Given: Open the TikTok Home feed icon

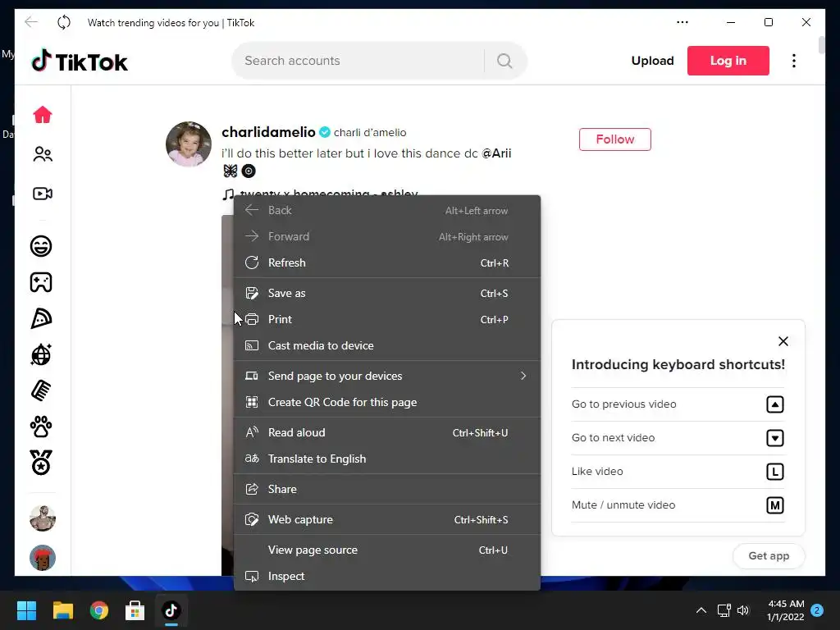Looking at the screenshot, I should pos(43,115).
